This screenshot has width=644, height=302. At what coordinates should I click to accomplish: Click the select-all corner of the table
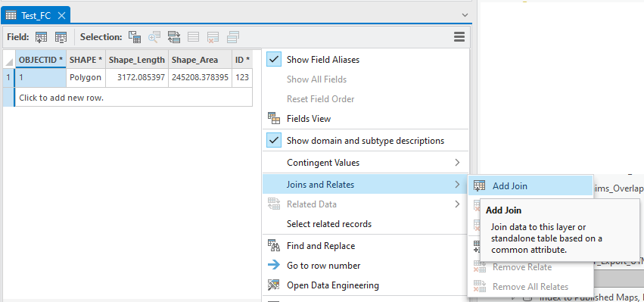pyautogui.click(x=9, y=60)
